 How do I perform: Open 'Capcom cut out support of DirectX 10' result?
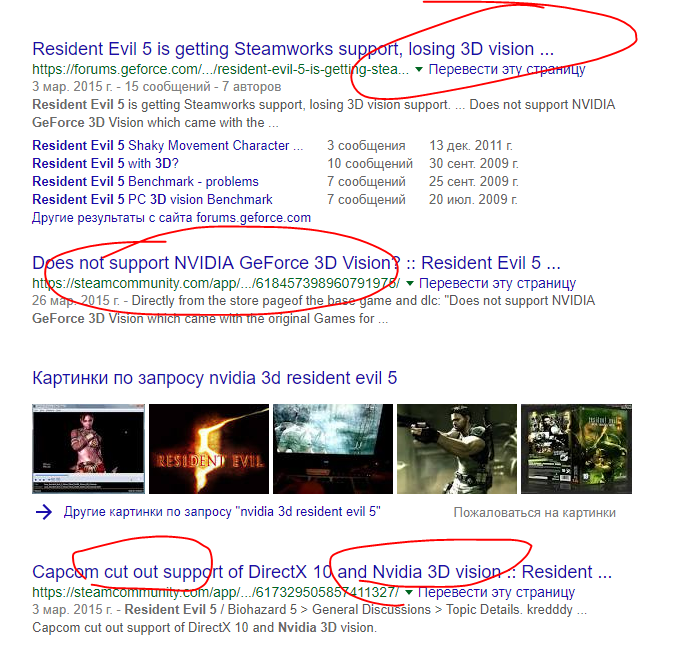coord(322,572)
